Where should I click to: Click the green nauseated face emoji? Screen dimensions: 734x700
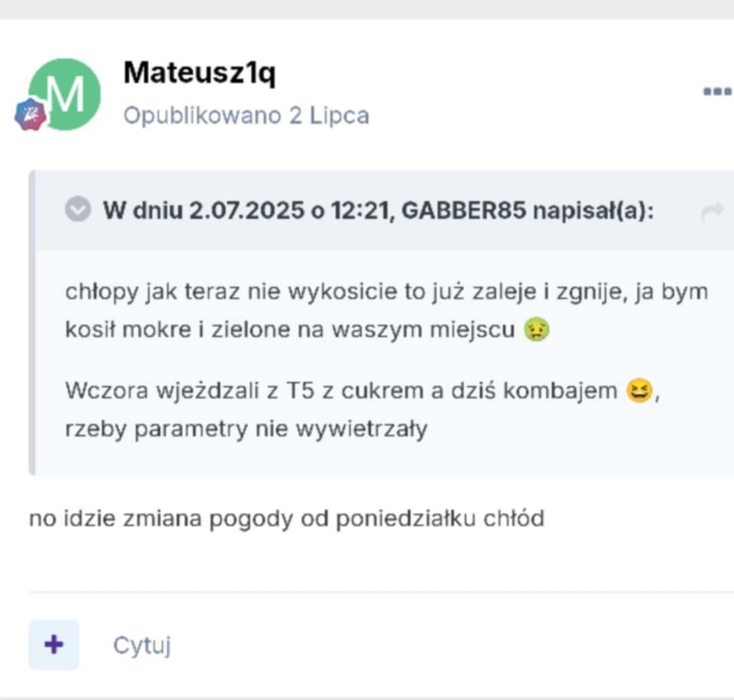[x=537, y=330]
